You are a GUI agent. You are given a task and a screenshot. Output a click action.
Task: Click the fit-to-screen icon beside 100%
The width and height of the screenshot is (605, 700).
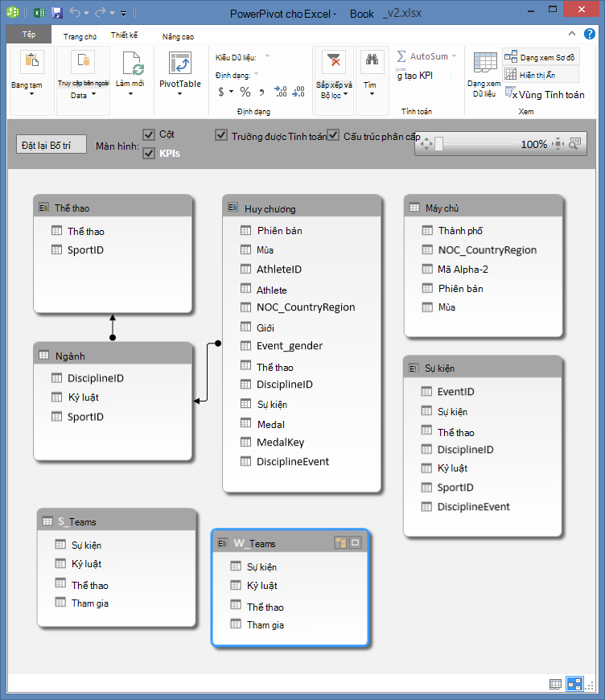coord(558,144)
